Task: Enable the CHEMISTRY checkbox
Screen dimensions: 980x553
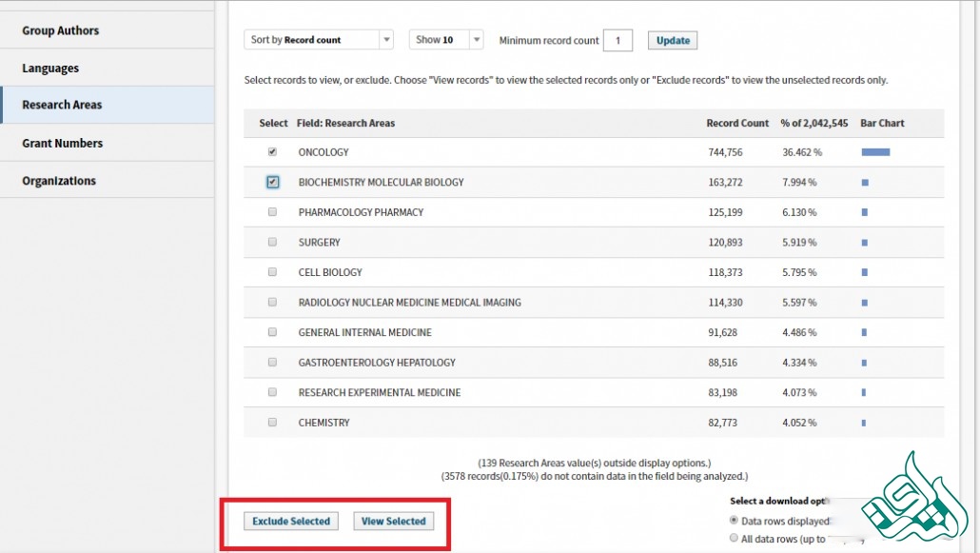Action: coord(273,422)
